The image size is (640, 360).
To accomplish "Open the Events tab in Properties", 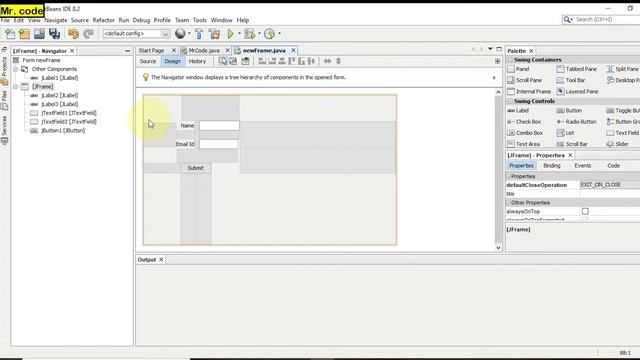I will click(x=582, y=166).
